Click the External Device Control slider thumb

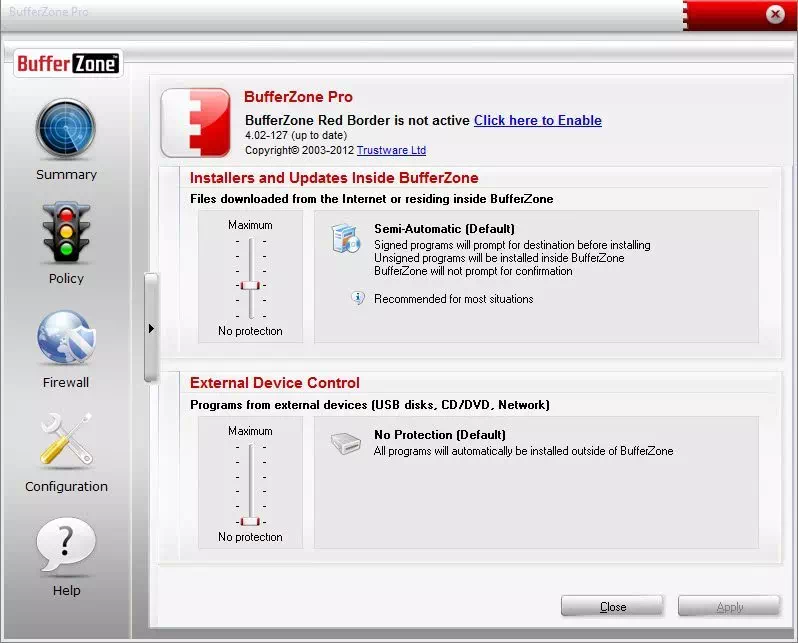(x=250, y=521)
